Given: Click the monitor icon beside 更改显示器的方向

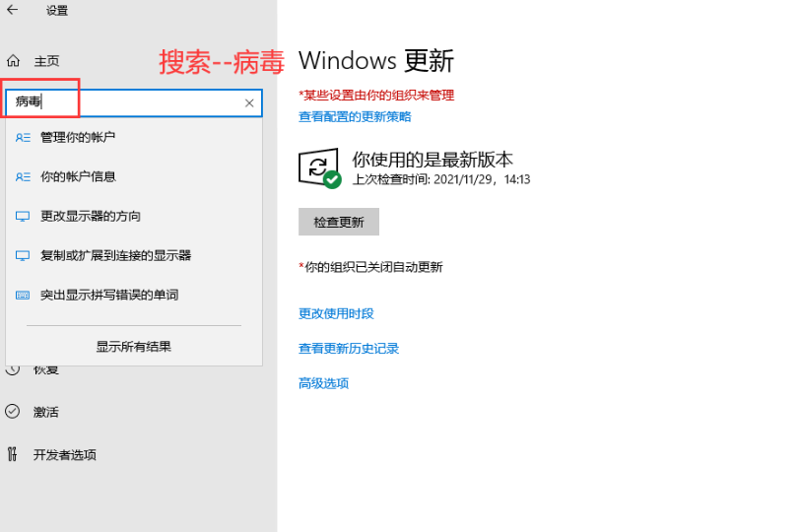Looking at the screenshot, I should [x=23, y=217].
